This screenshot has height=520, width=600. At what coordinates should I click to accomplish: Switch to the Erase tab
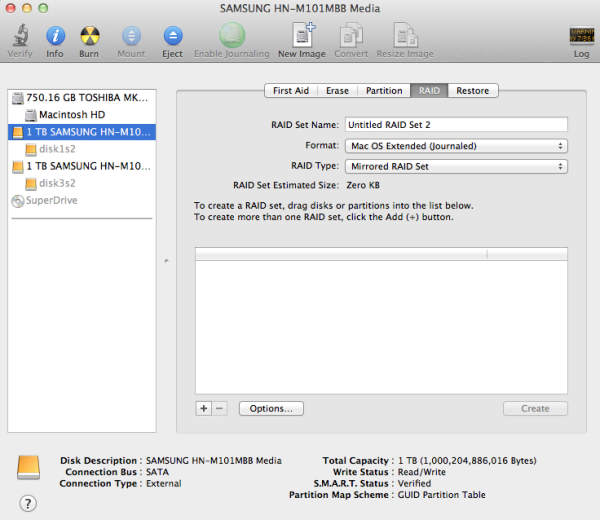pos(338,91)
